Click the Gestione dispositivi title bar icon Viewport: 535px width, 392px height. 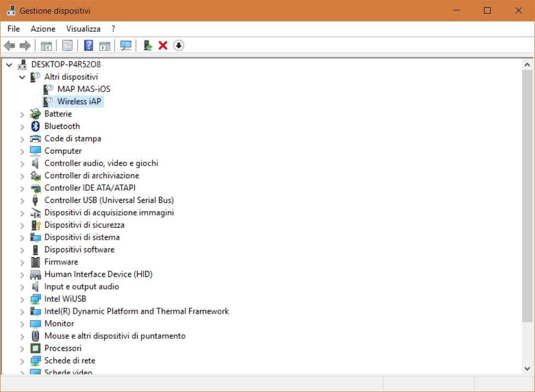point(12,10)
